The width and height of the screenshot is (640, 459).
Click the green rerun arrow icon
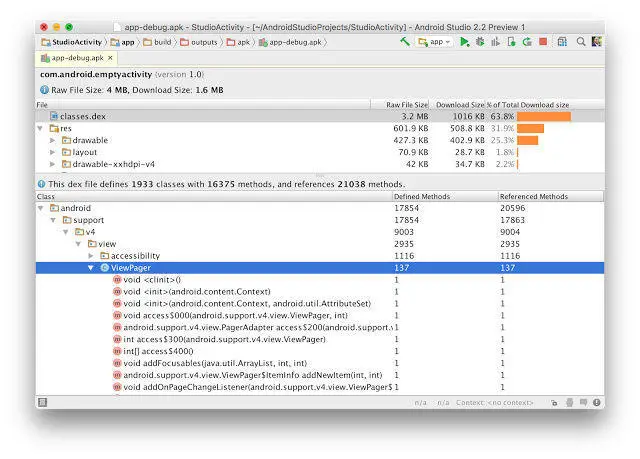[x=527, y=42]
